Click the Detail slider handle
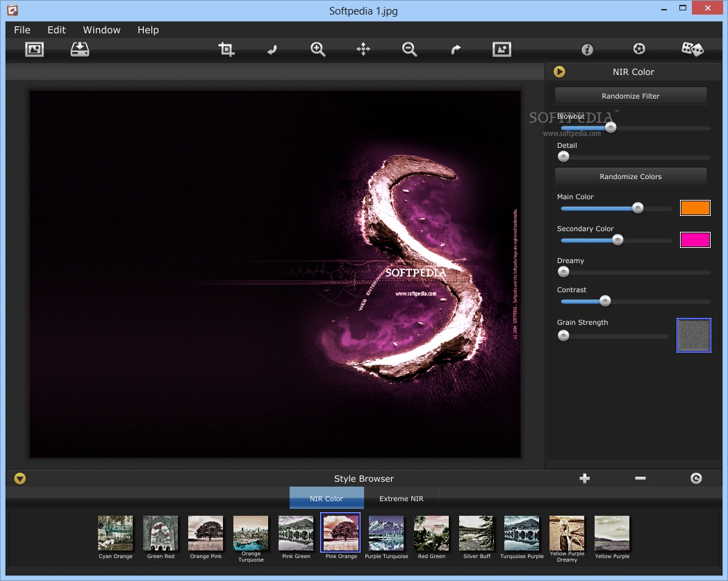Screen dimensions: 728x581 pyautogui.click(x=563, y=157)
